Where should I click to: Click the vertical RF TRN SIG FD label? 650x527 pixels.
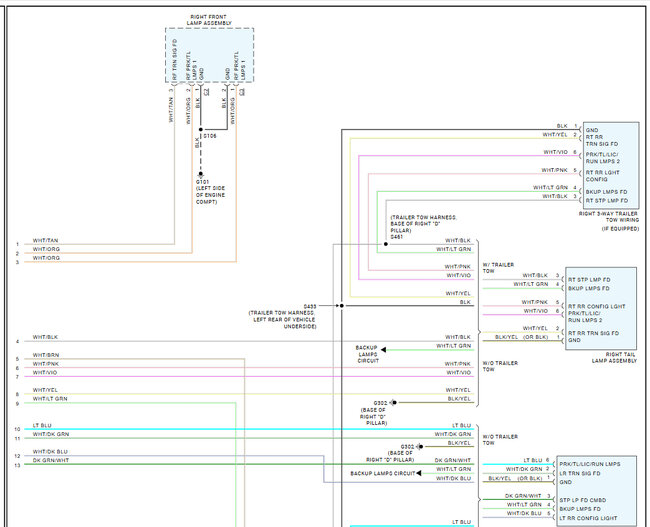pos(175,59)
